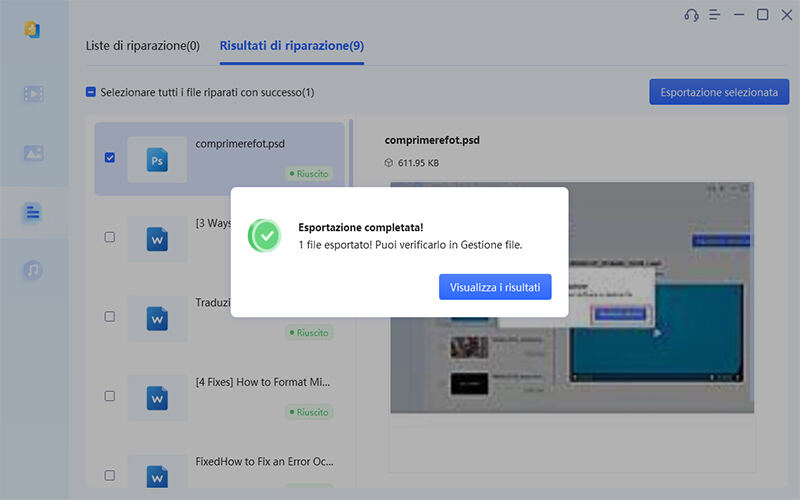Open the video repair section in the sidebar
Image resolution: width=800 pixels, height=500 pixels.
(34, 94)
